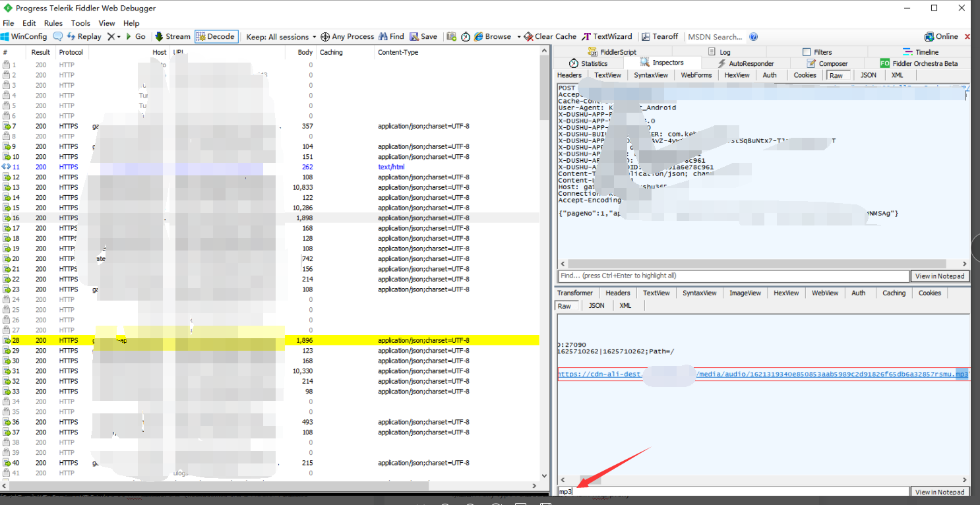
Task: Select highlighted session row 28
Action: [x=270, y=340]
